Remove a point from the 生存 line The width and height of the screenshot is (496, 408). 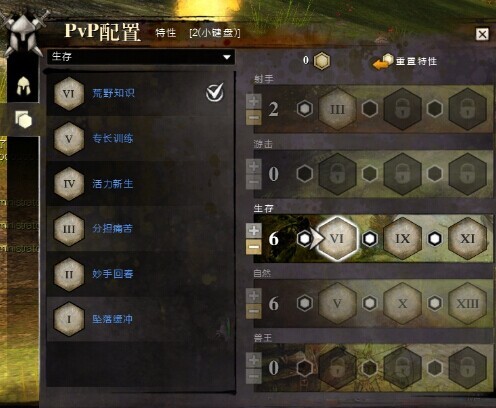[x=254, y=247]
